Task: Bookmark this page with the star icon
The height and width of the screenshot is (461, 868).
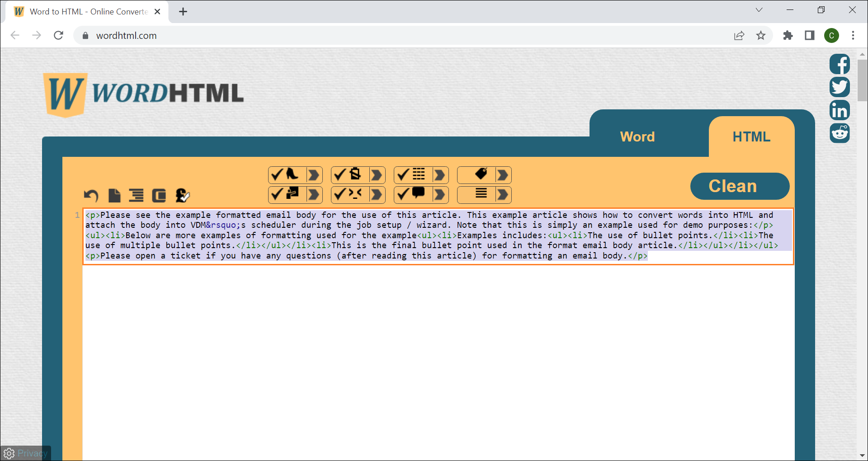Action: point(761,35)
